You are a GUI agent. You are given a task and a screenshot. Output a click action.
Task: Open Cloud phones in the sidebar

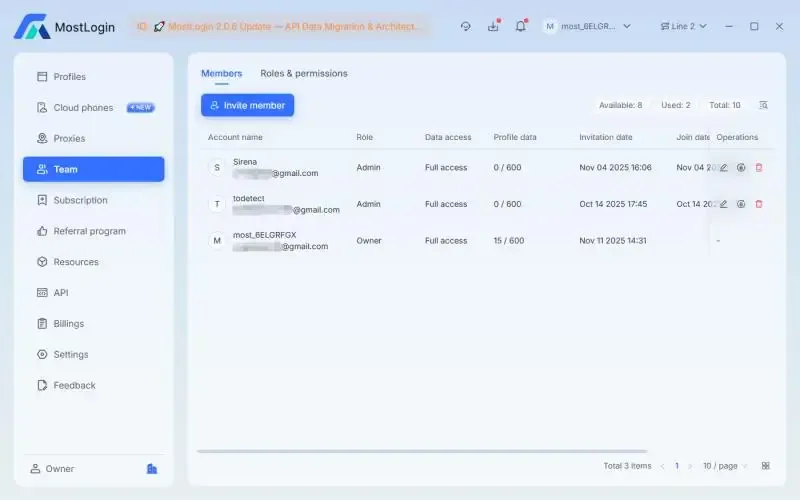pos(83,108)
